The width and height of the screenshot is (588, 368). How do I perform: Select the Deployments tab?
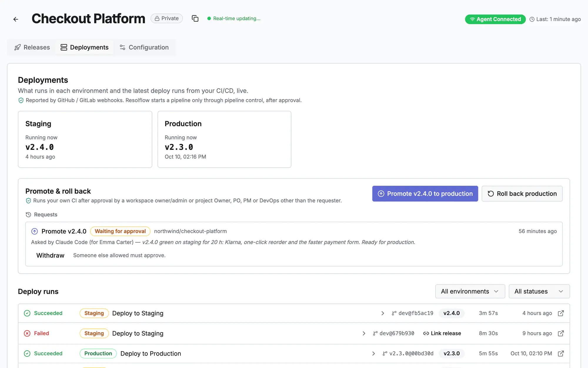coord(85,47)
